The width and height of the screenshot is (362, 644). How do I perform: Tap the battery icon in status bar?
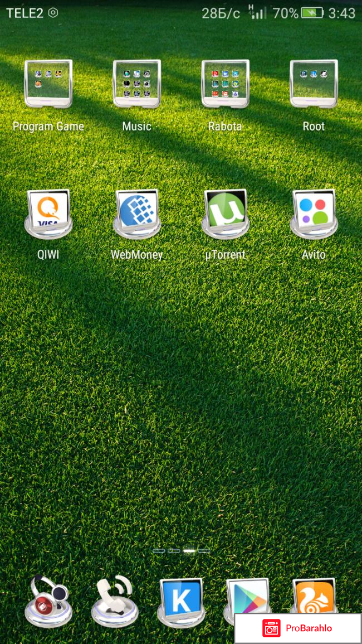tap(312, 13)
